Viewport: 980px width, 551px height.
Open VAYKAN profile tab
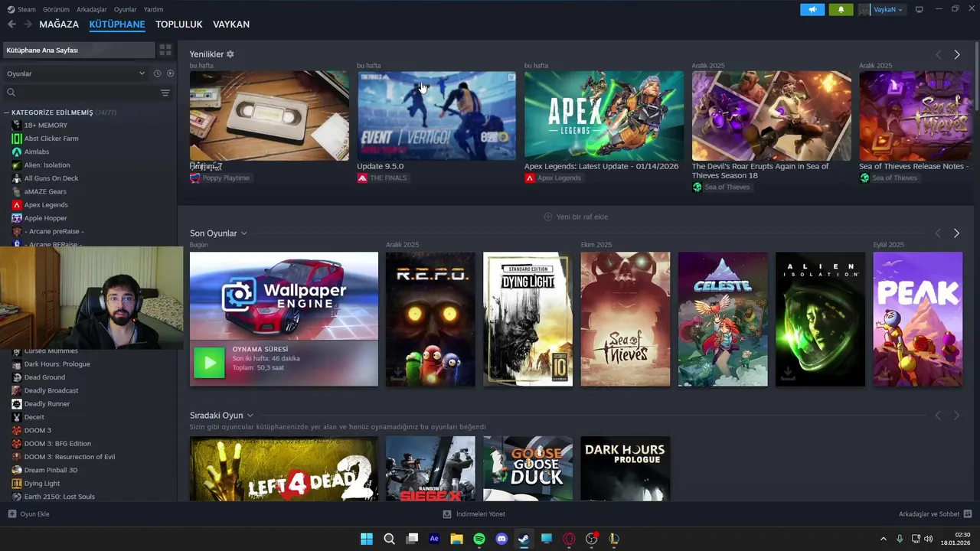click(231, 24)
